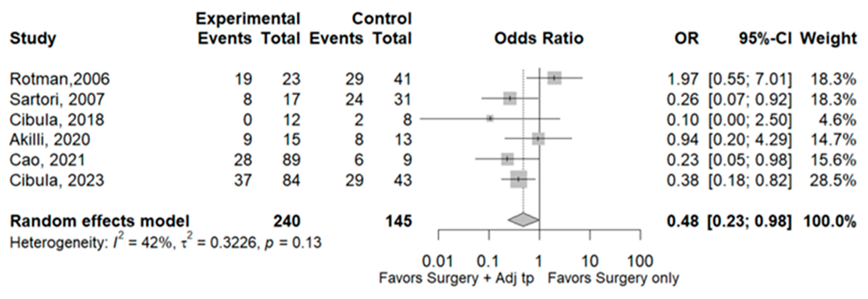
Task: Click the Rotman,2006 odds ratio square marker
Action: [x=554, y=78]
